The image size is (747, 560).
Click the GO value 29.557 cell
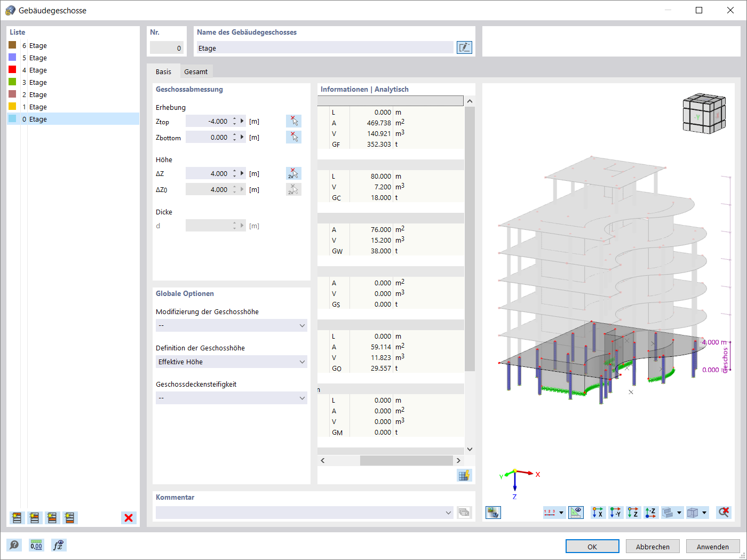371,368
